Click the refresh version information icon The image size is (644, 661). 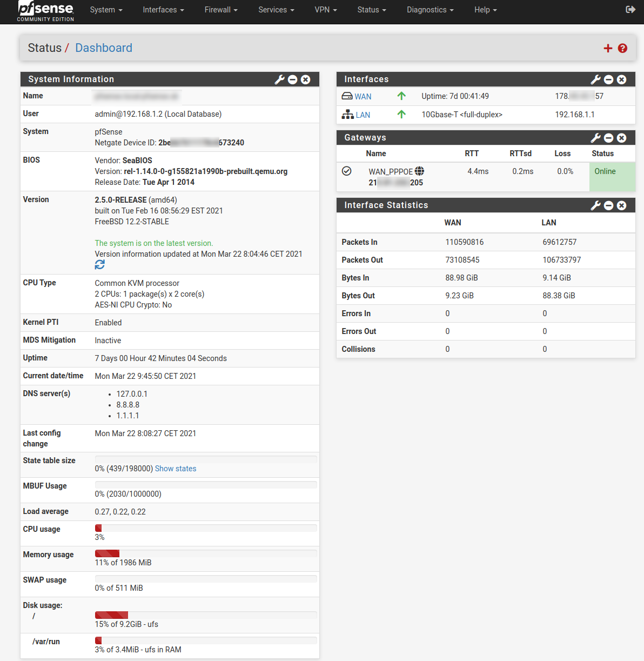pyautogui.click(x=100, y=265)
